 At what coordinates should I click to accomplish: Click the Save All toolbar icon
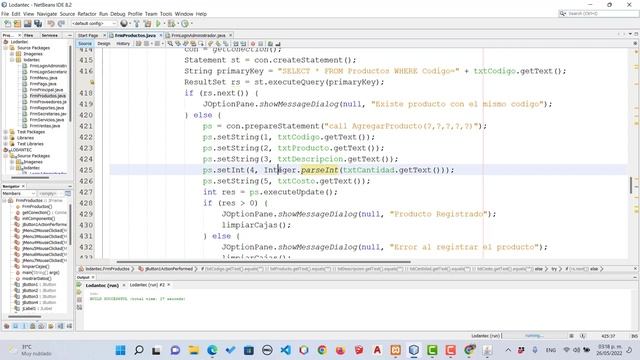click(38, 24)
